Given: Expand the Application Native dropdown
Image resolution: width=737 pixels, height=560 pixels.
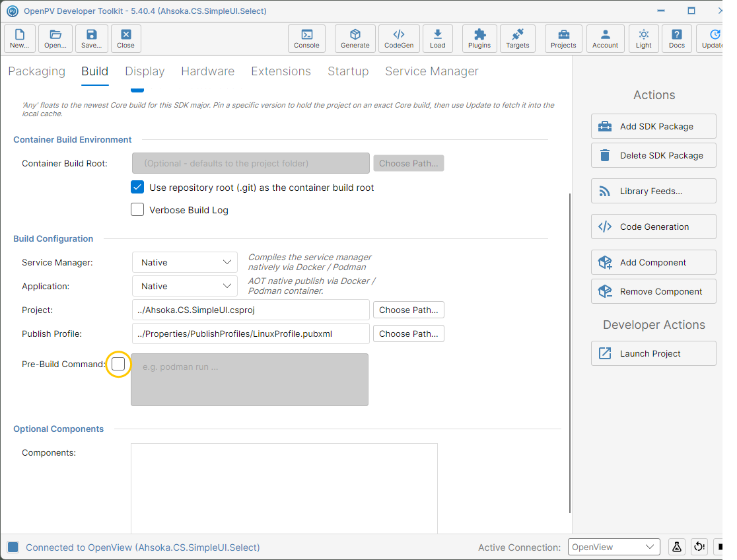Looking at the screenshot, I should click(185, 286).
